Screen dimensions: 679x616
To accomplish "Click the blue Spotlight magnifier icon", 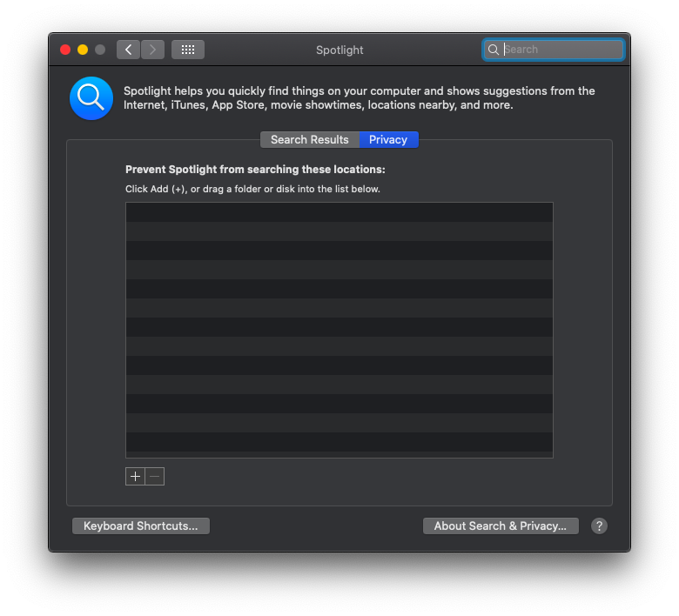I will [x=91, y=98].
